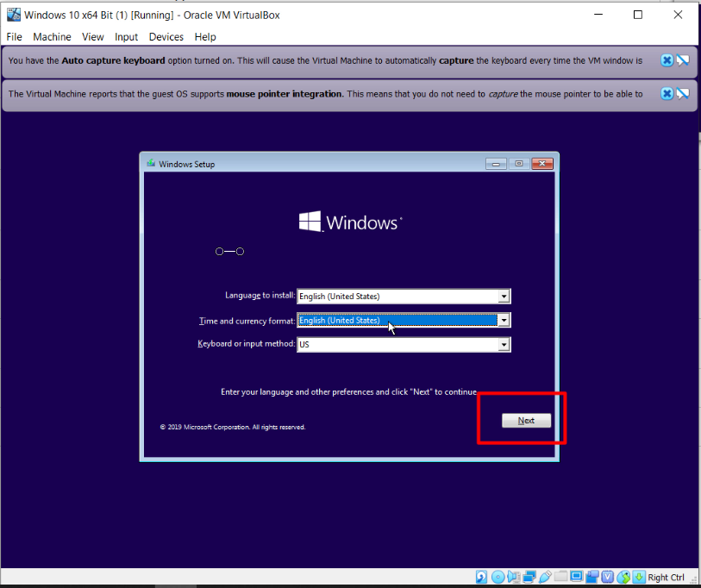Viewport: 701px width, 588px height.
Task: Click the US keyboard input method field
Action: coord(404,344)
